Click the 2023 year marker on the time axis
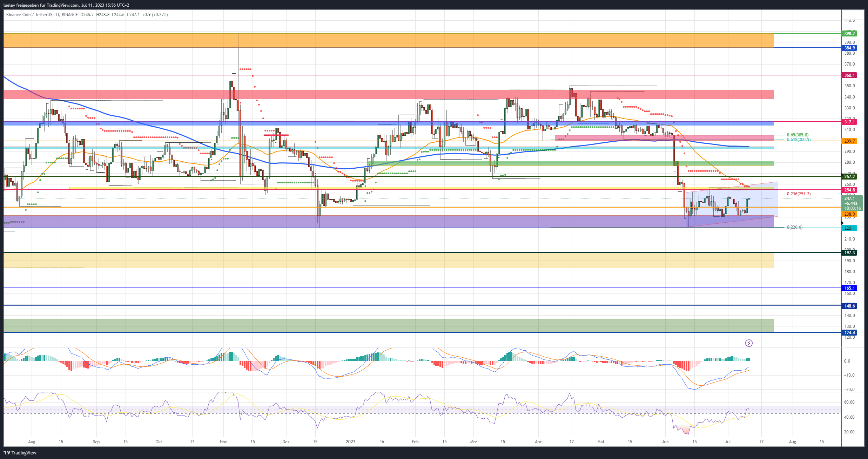 (351, 442)
